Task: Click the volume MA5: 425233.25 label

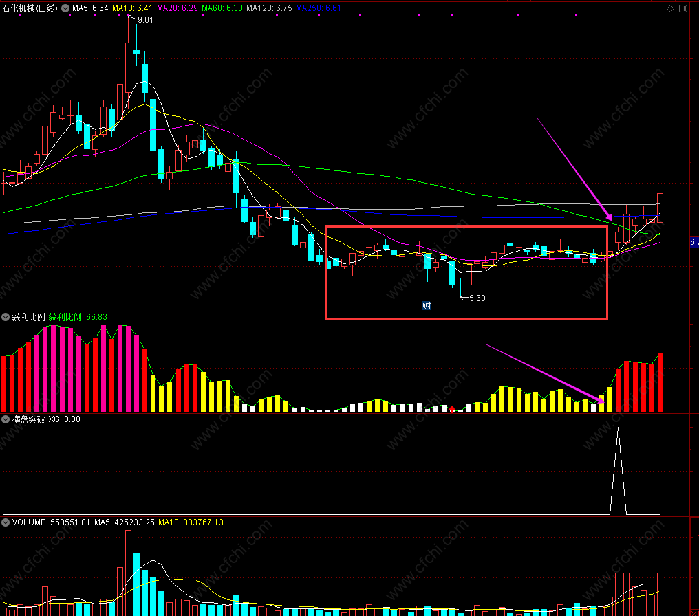Action: point(125,522)
